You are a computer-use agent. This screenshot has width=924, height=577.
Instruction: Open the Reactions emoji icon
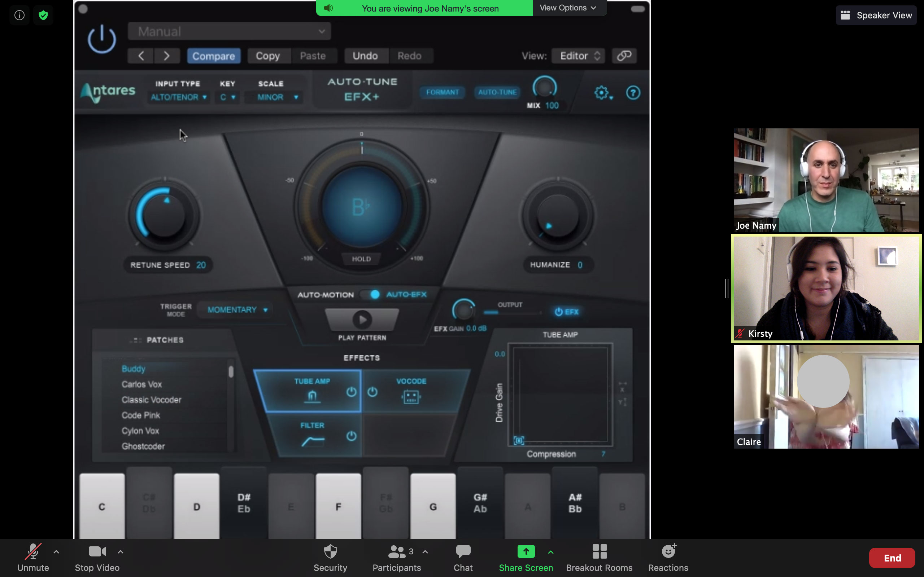point(668,552)
